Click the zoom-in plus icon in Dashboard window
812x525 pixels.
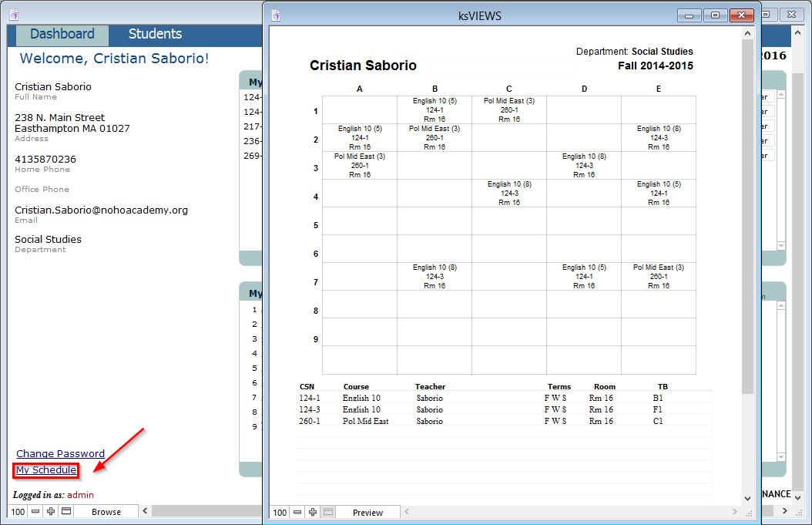point(51,511)
